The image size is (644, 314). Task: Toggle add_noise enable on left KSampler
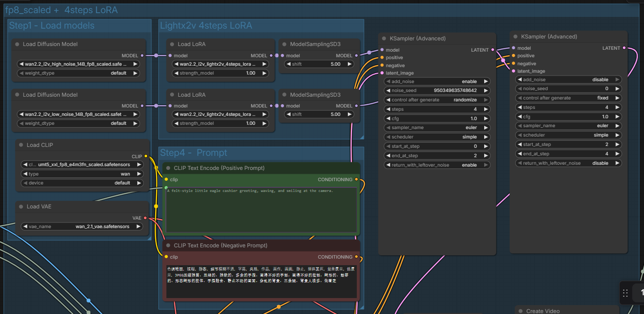(x=437, y=81)
